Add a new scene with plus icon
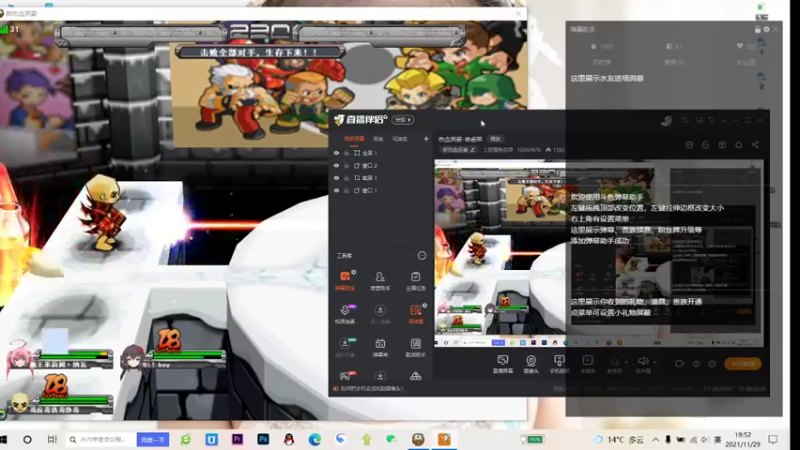800x450 pixels. (426, 139)
